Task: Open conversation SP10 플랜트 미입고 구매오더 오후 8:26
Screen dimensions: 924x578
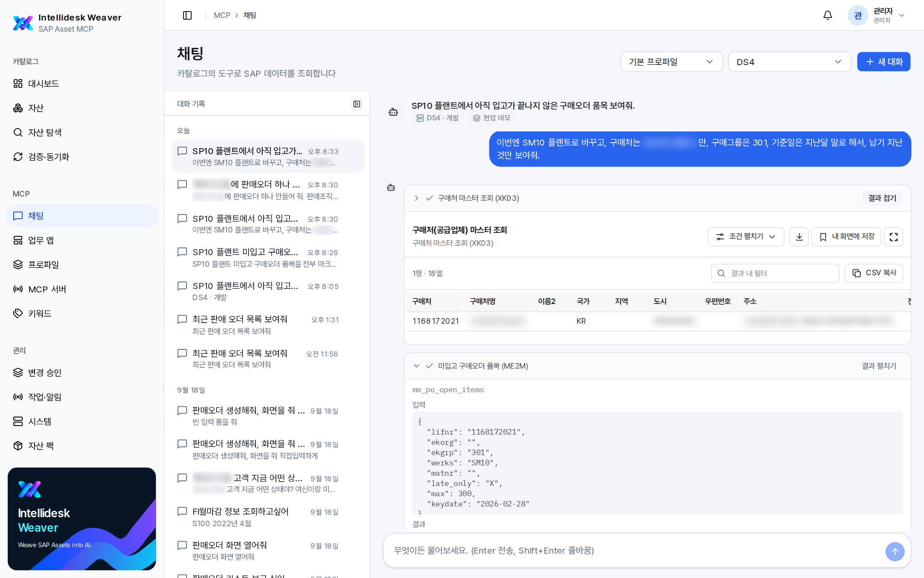Action: [x=268, y=258]
